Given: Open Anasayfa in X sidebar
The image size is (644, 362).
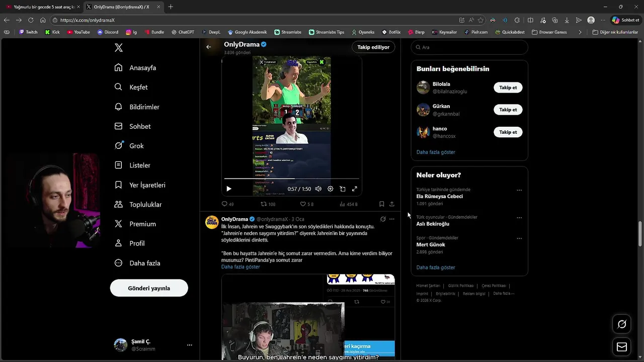Looking at the screenshot, I should click(x=135, y=67).
